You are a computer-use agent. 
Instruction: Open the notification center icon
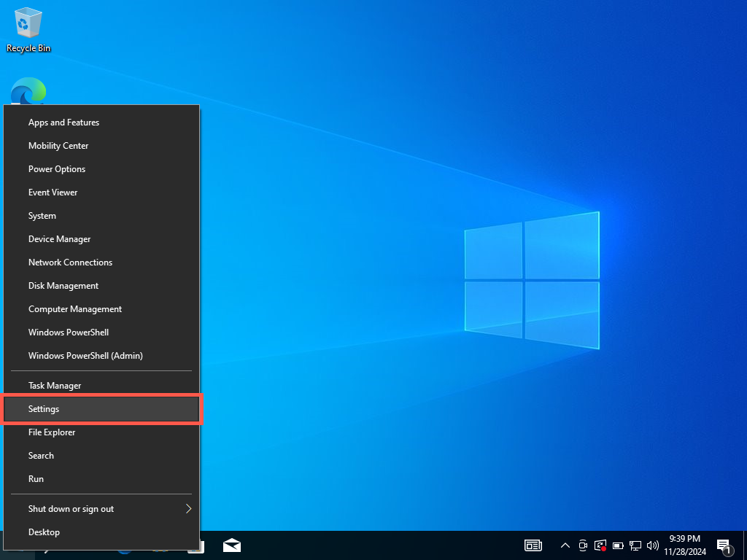tap(724, 545)
